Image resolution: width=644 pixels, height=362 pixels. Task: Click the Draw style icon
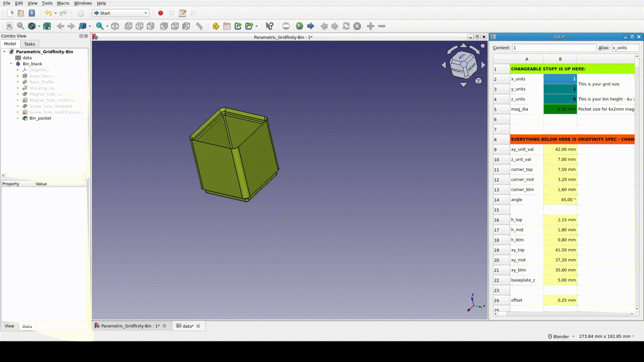tap(32, 26)
